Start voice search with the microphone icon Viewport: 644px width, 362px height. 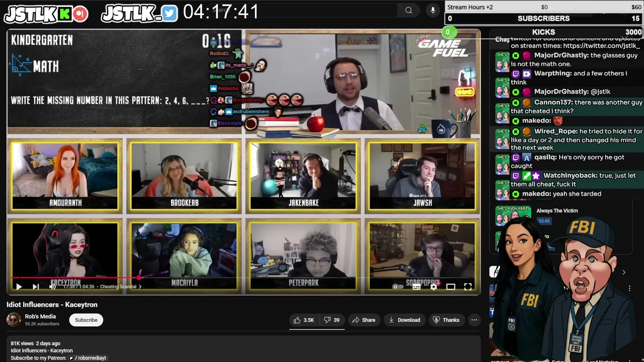point(433,10)
